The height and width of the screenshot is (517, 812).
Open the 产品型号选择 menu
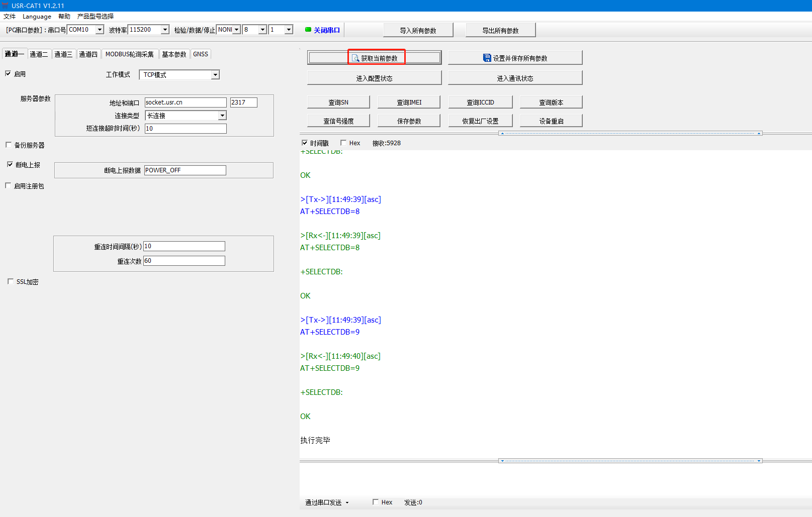[95, 16]
